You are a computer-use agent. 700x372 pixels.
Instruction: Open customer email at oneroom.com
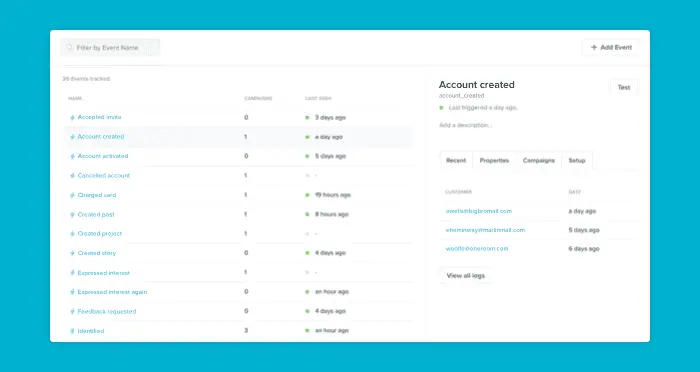pos(477,249)
